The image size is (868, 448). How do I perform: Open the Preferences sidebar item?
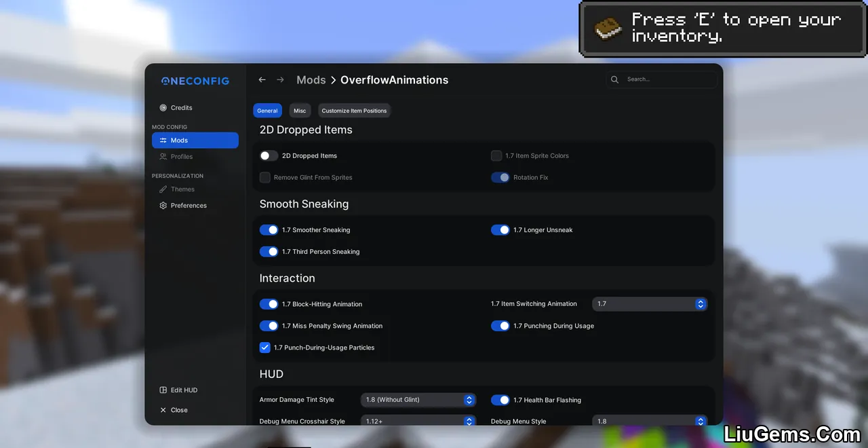pyautogui.click(x=195, y=206)
